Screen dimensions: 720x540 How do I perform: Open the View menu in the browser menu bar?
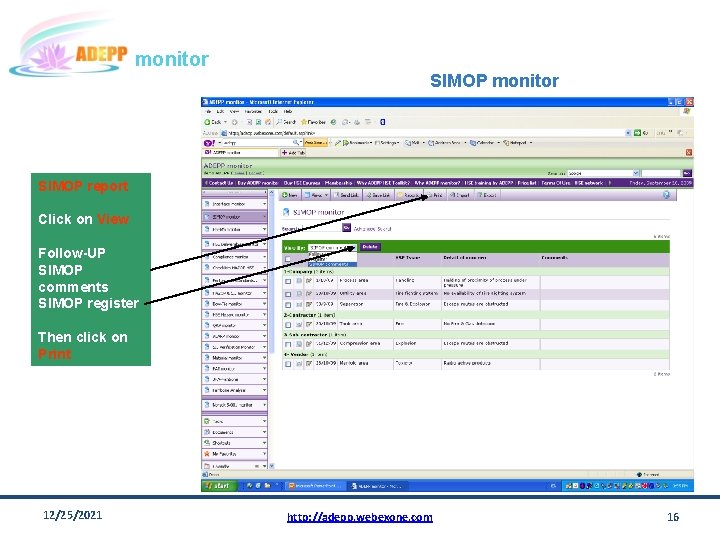click(234, 112)
